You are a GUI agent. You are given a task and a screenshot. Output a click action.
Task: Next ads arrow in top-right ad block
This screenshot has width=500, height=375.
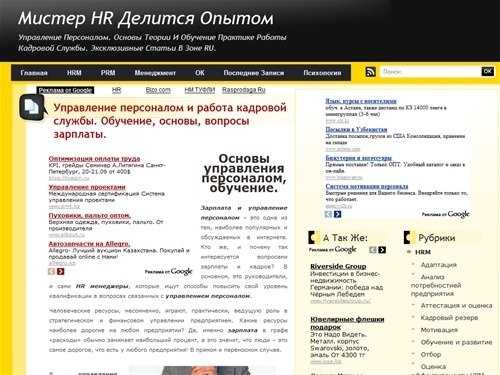pos(338,214)
